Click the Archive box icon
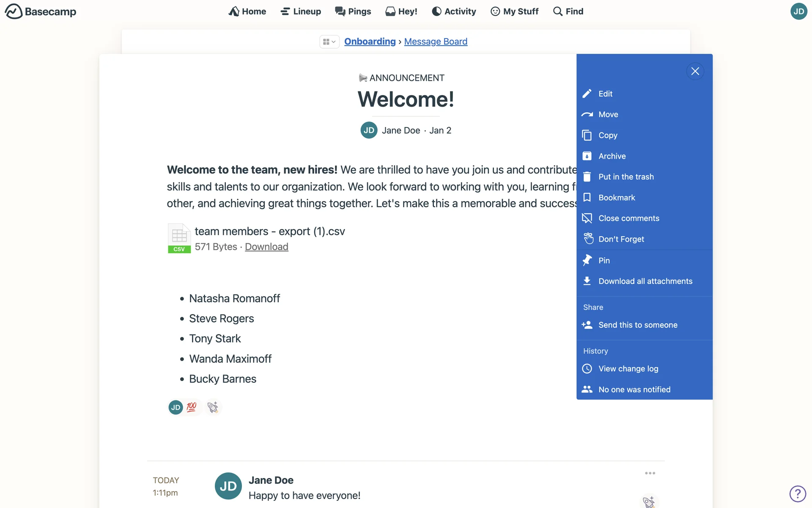Screen dimensions: 812x508 587,156
